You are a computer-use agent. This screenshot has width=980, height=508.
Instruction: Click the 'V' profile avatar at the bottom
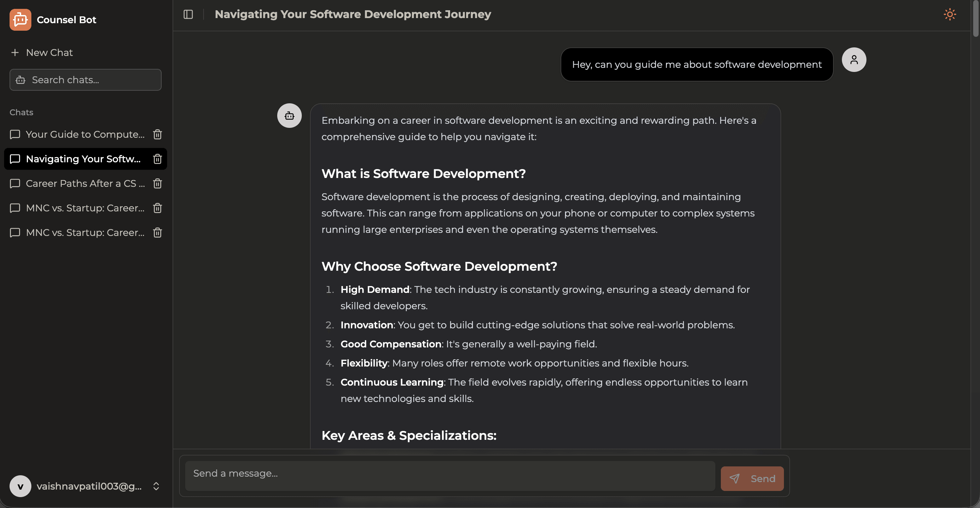(x=20, y=486)
